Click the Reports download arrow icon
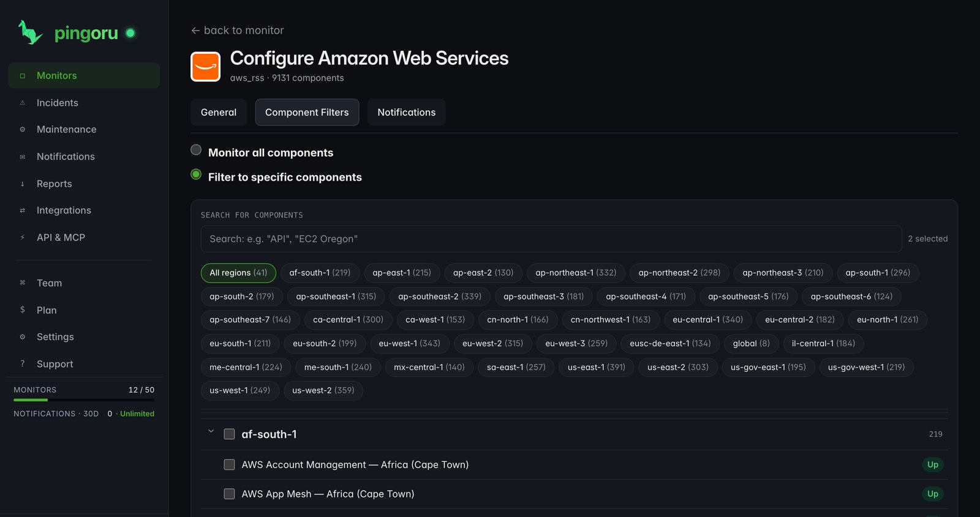The height and width of the screenshot is (517, 980). pos(23,184)
